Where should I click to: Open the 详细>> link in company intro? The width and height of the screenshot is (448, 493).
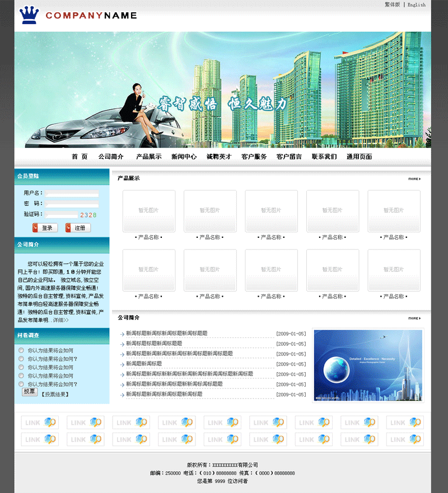click(60, 320)
